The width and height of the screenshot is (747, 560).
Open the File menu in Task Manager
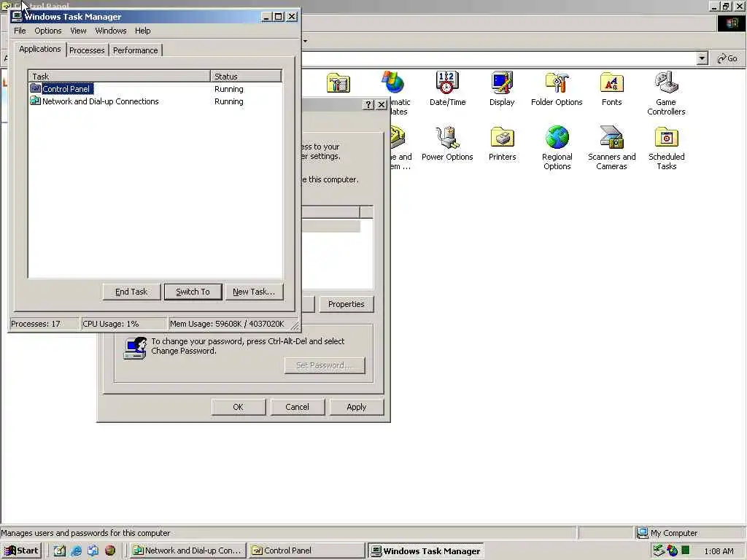20,31
